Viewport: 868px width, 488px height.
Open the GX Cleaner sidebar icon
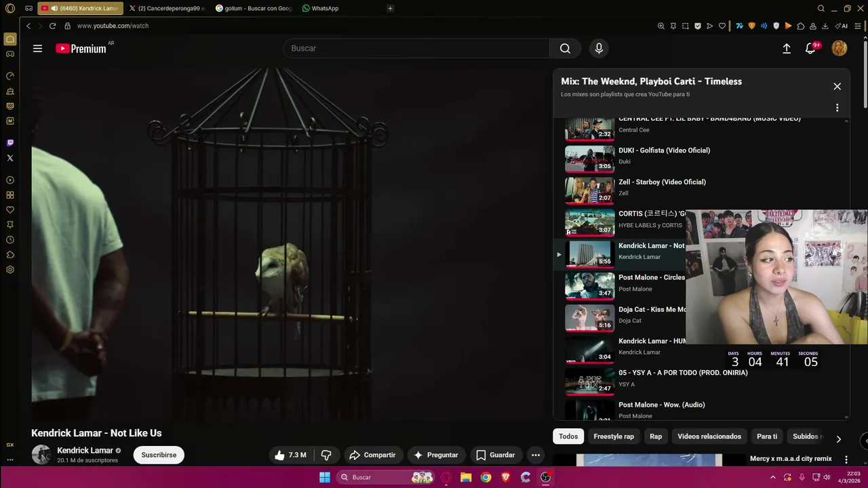click(x=10, y=91)
